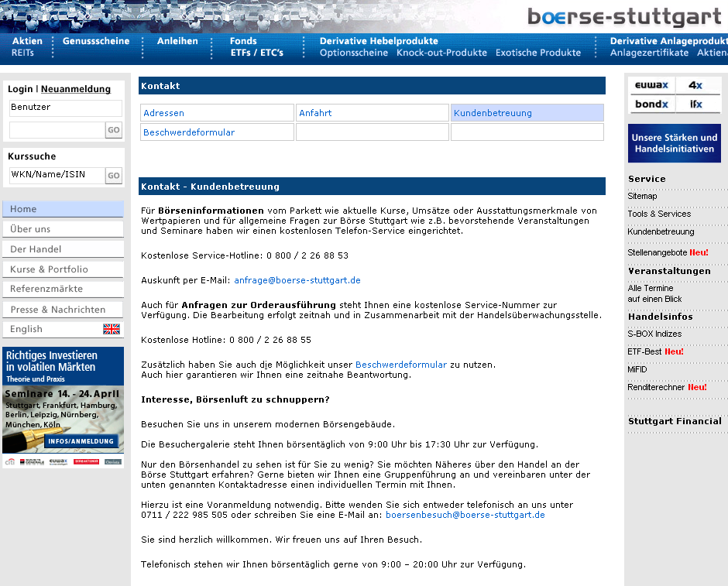The image size is (728, 586).
Task: Open the Genussscheine menu
Action: (x=96, y=41)
